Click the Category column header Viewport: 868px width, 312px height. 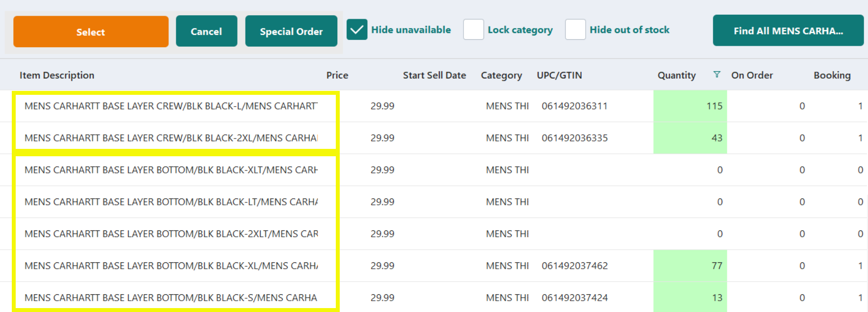coord(501,75)
